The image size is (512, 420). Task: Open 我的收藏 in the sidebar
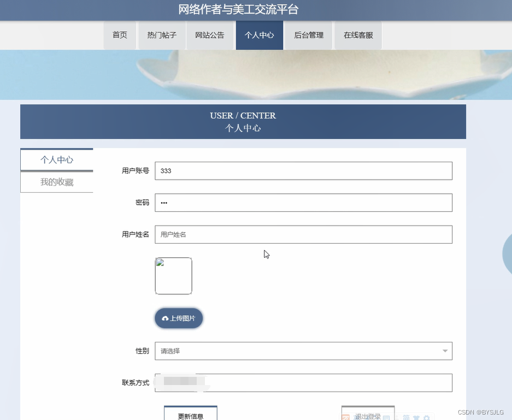pyautogui.click(x=57, y=182)
